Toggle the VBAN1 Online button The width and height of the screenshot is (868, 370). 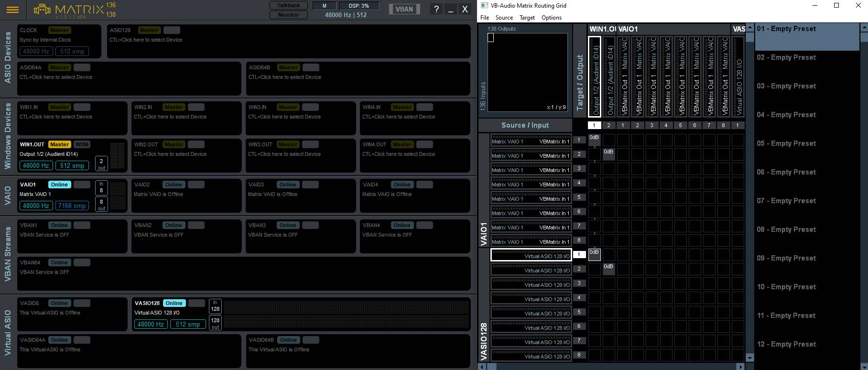[59, 225]
